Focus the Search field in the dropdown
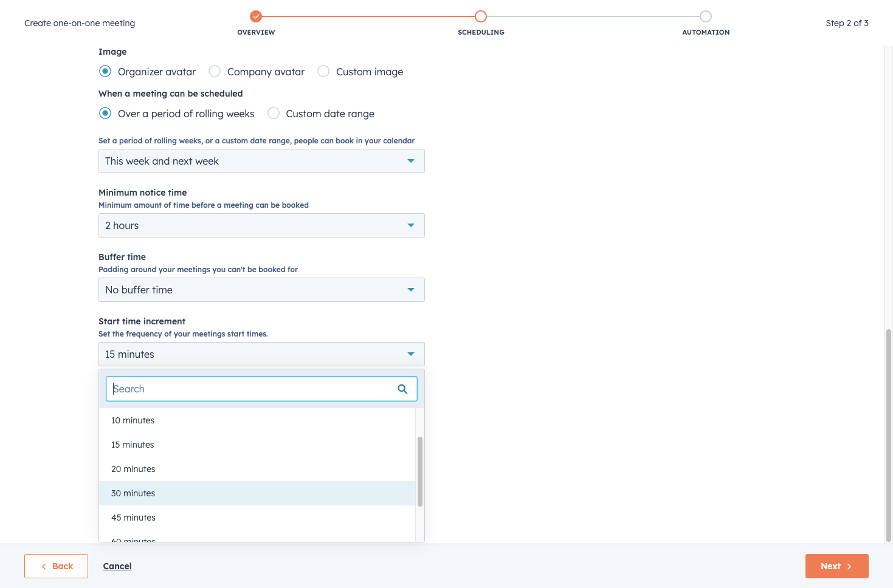This screenshot has height=588, width=893. pos(261,389)
